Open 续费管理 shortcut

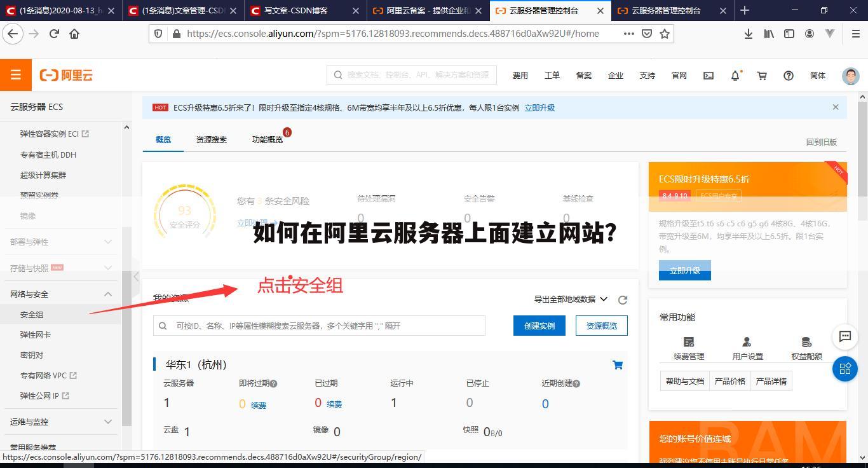[x=689, y=348]
